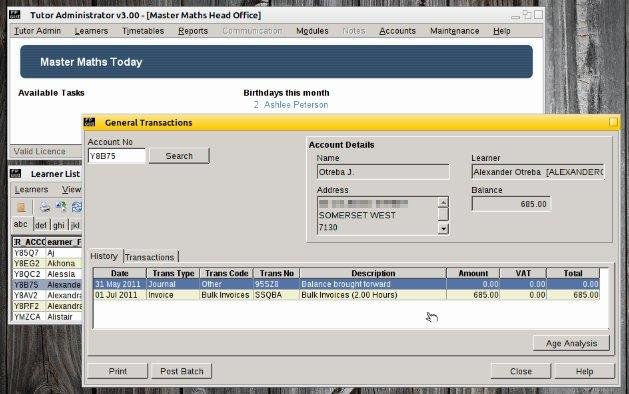Screen dimensions: 629x394
Task: Click the Tutor Administrator app icon in title bar
Action: point(14,15)
